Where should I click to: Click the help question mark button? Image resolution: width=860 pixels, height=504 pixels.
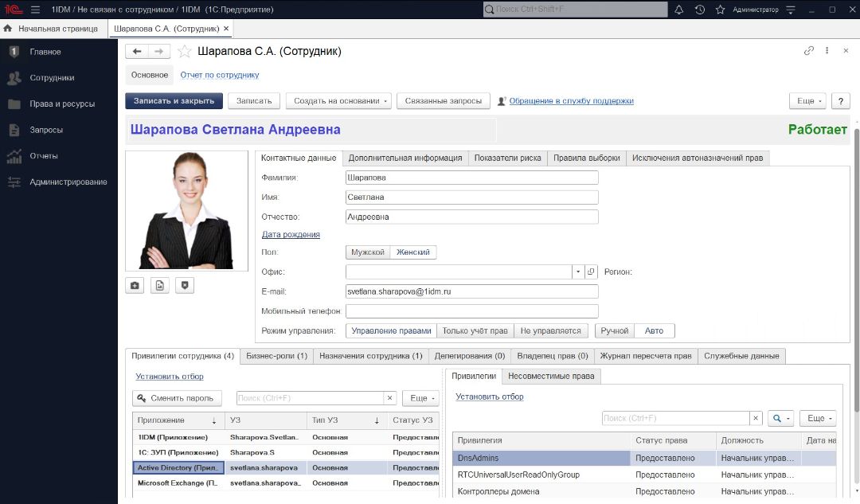(840, 101)
